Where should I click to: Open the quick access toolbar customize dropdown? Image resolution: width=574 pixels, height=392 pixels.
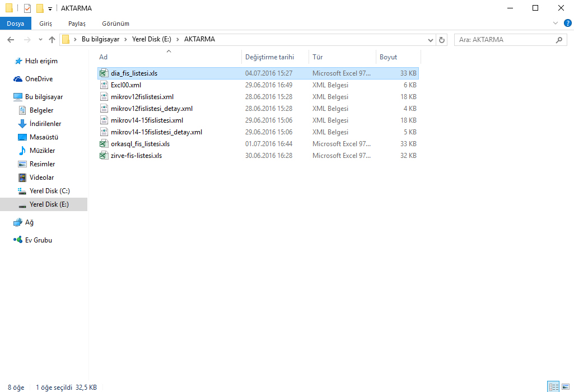tap(50, 9)
